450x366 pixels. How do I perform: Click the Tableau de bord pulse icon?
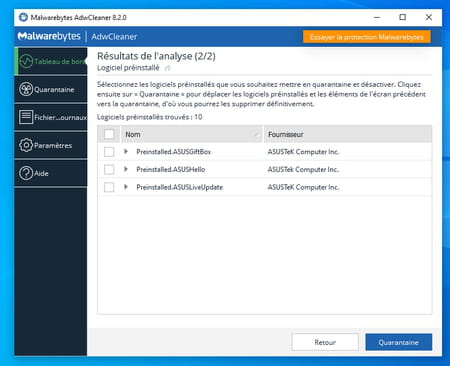pos(26,61)
